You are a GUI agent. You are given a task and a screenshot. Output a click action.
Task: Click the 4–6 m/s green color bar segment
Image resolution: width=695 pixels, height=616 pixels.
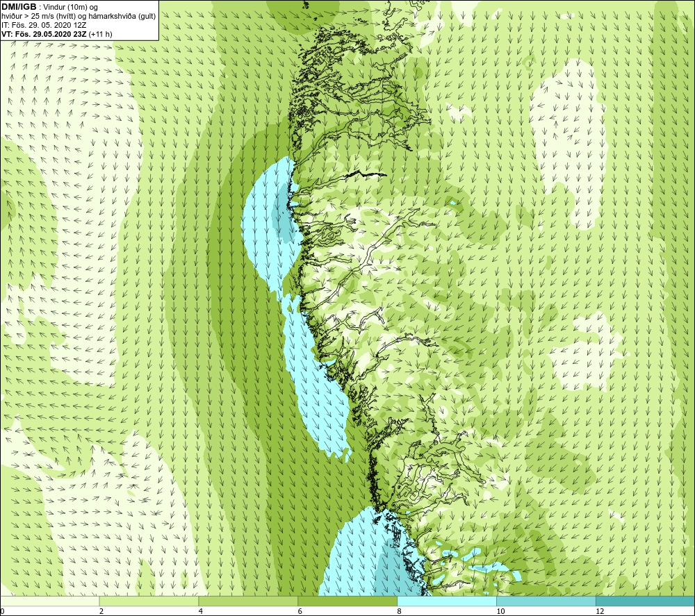[x=248, y=601]
